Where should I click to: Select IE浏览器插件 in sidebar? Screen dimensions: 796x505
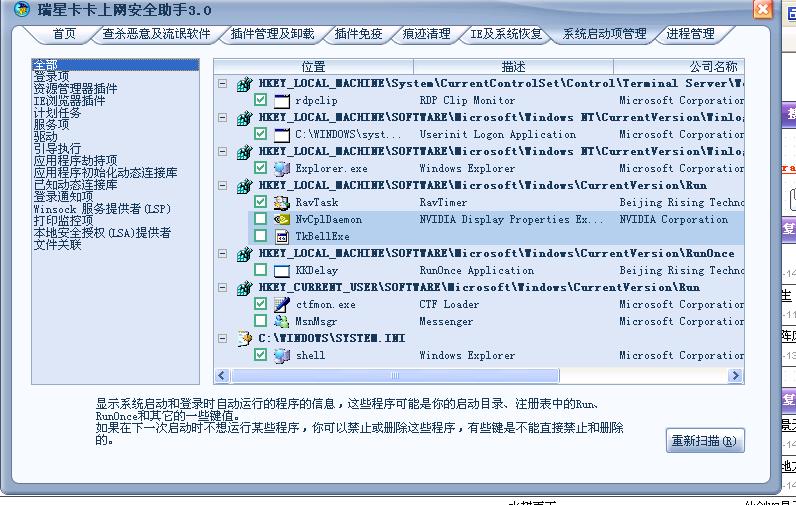(69, 100)
